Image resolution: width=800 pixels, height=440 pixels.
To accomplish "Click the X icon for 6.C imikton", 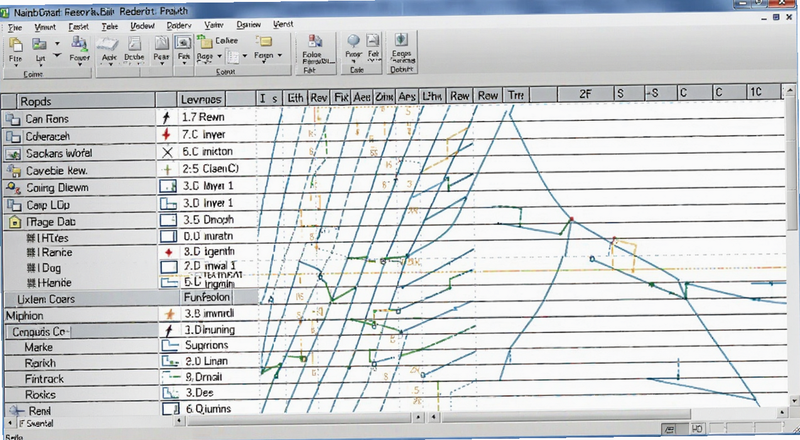I will click(167, 152).
